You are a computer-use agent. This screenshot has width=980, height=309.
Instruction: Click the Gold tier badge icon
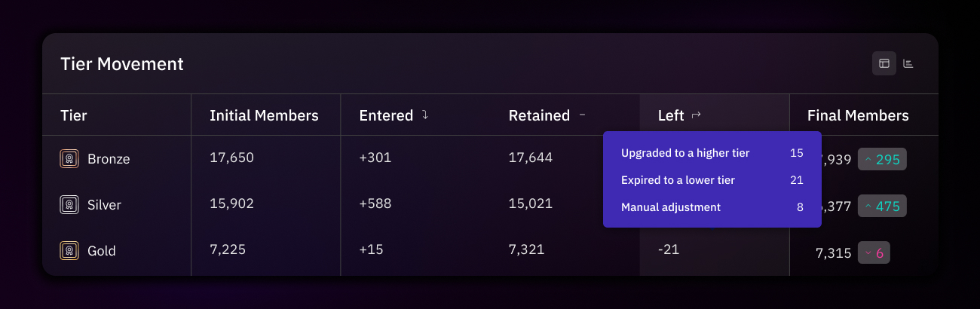pyautogui.click(x=69, y=250)
